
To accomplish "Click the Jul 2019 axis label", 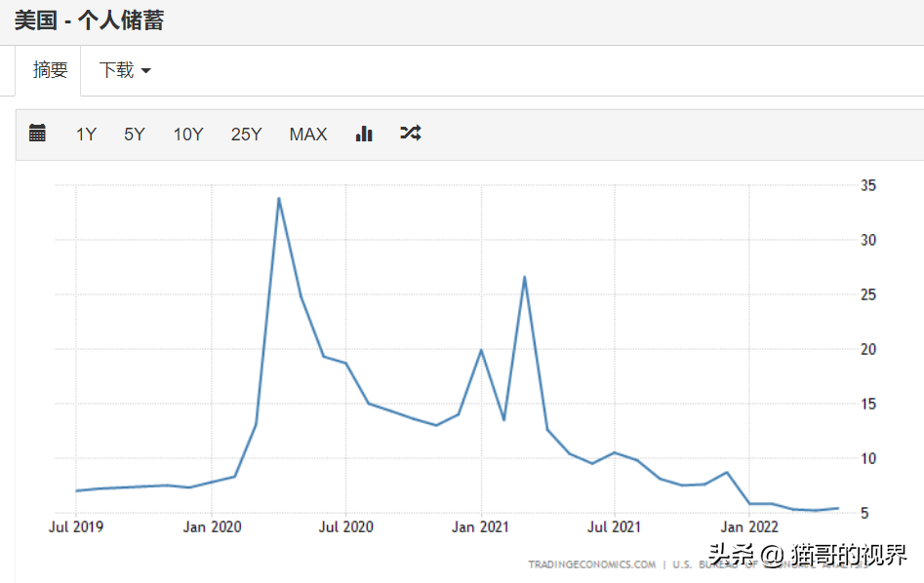I will (x=76, y=526).
